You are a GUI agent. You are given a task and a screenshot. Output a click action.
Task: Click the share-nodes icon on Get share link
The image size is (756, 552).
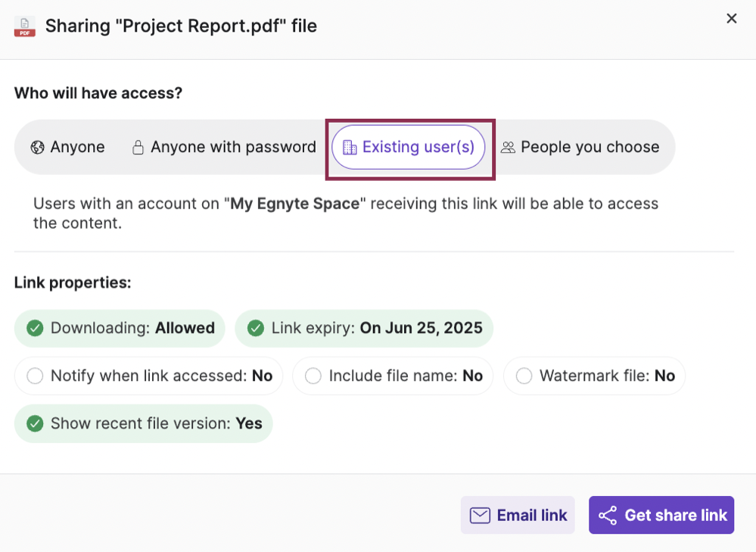click(608, 515)
